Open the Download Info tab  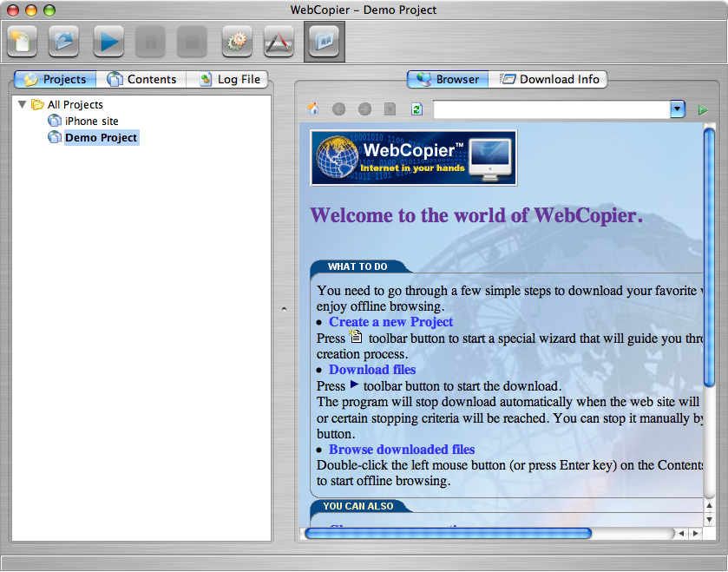548,79
